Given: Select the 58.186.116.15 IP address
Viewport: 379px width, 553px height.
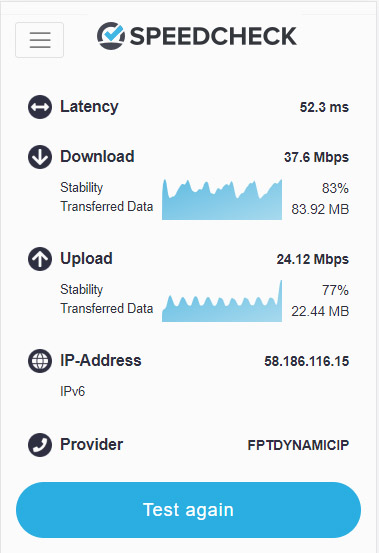Looking at the screenshot, I should pyautogui.click(x=306, y=361).
